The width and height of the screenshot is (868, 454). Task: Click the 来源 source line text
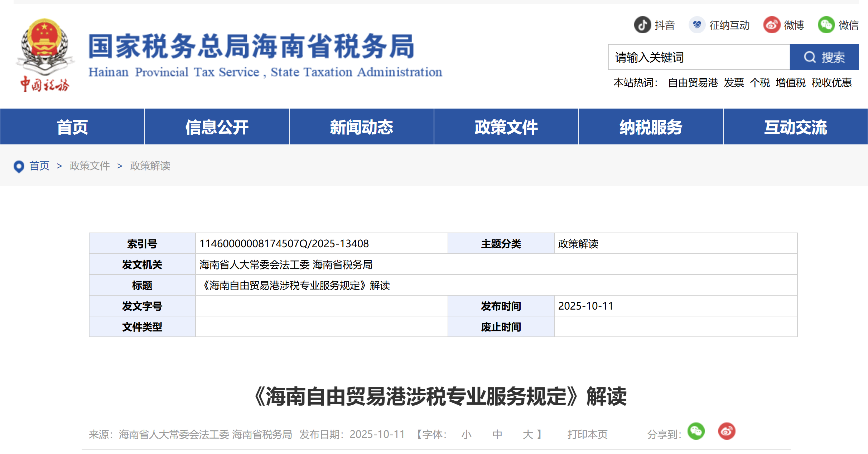tap(190, 435)
